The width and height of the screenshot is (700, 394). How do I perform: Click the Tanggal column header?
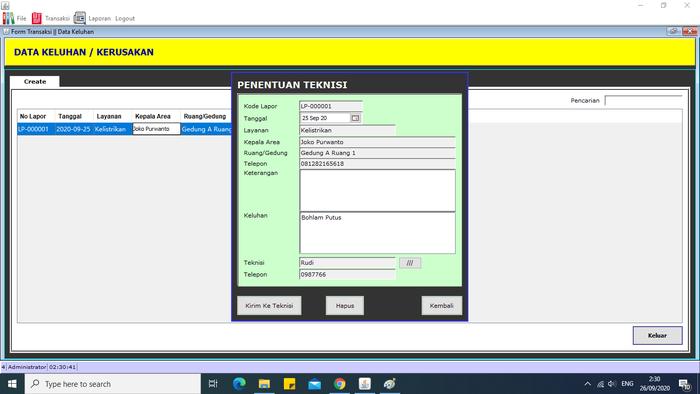(74, 116)
